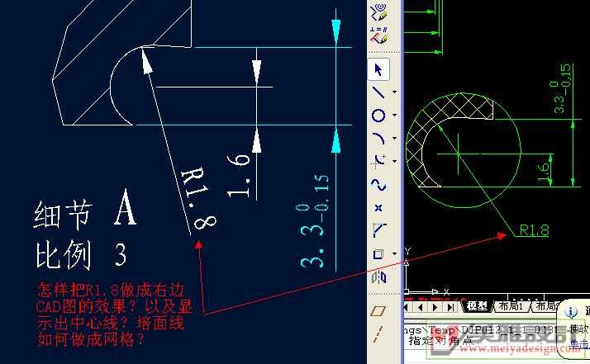Select the 比例 3 scale label
The width and height of the screenshot is (590, 364).
tap(81, 254)
